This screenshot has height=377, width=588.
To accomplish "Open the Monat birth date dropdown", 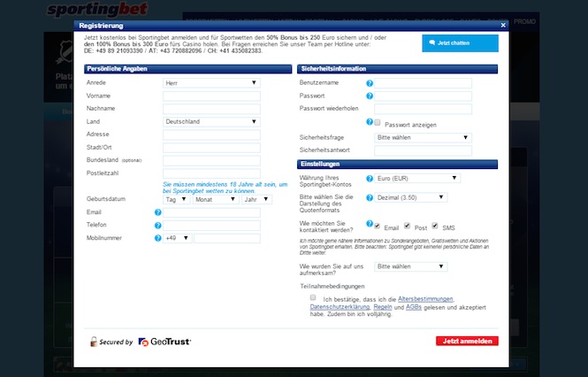I will [x=216, y=200].
